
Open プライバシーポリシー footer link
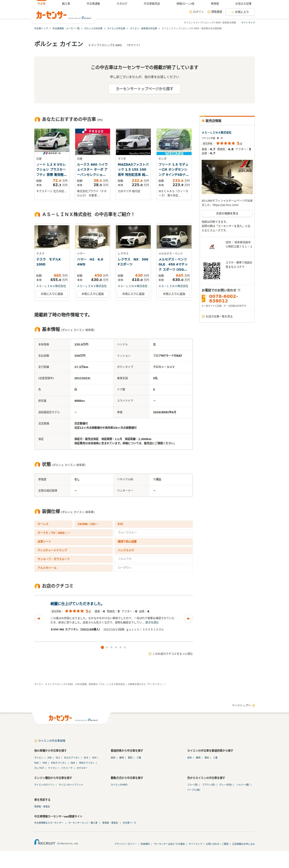pyautogui.click(x=126, y=844)
